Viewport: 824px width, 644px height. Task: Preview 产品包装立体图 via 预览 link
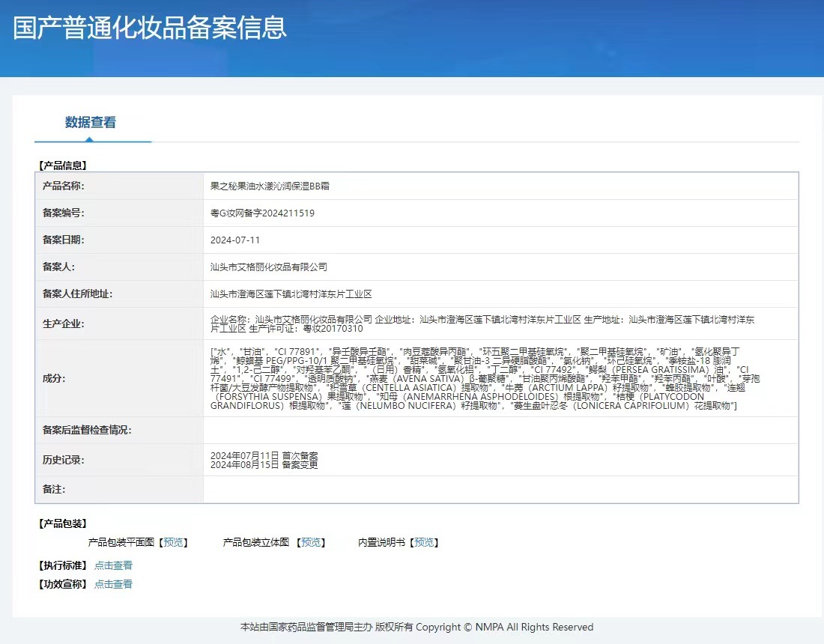311,542
